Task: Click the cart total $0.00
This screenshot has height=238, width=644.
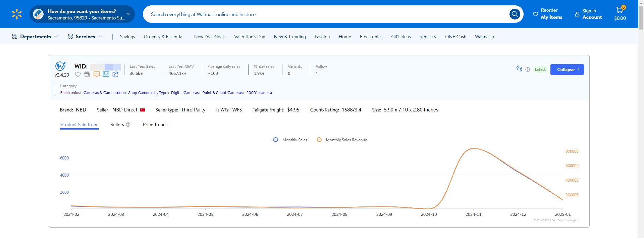Action: [x=620, y=18]
